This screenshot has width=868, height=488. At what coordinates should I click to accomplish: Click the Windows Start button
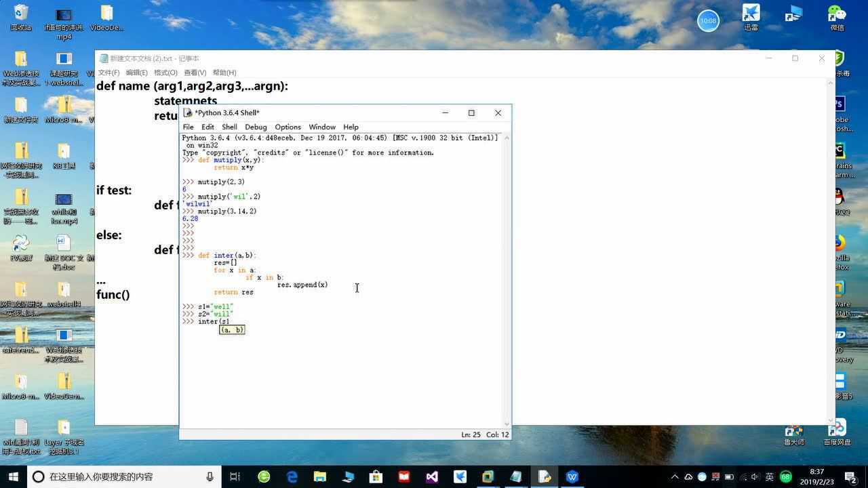tap(13, 476)
